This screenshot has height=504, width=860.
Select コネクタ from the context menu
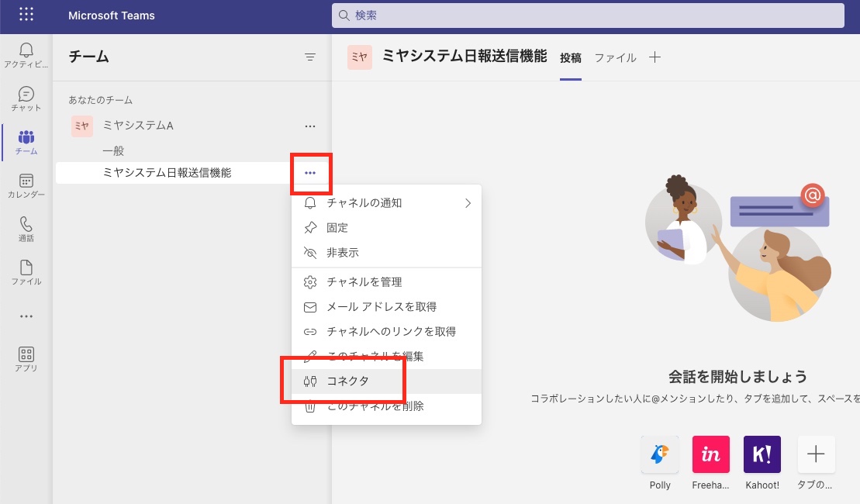387,381
